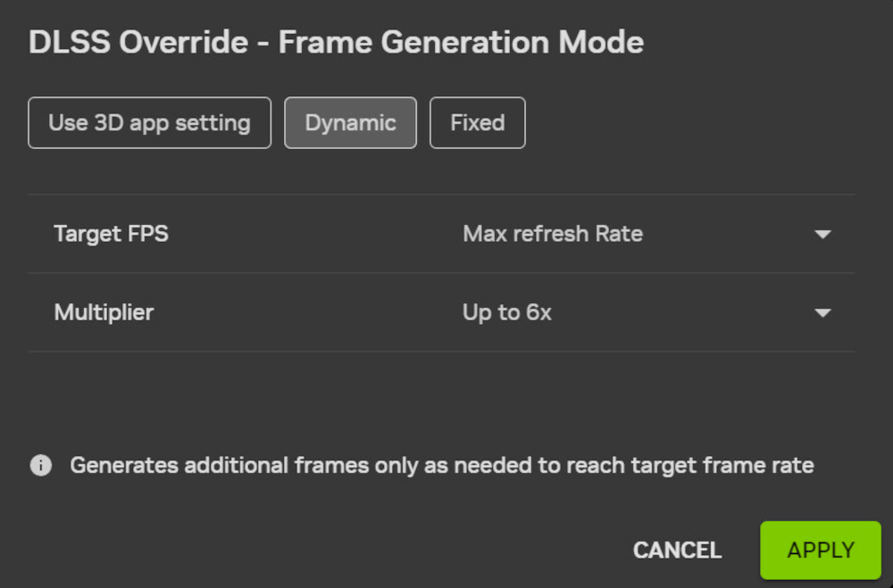Click the word "Dynamic" on its button

tap(350, 123)
